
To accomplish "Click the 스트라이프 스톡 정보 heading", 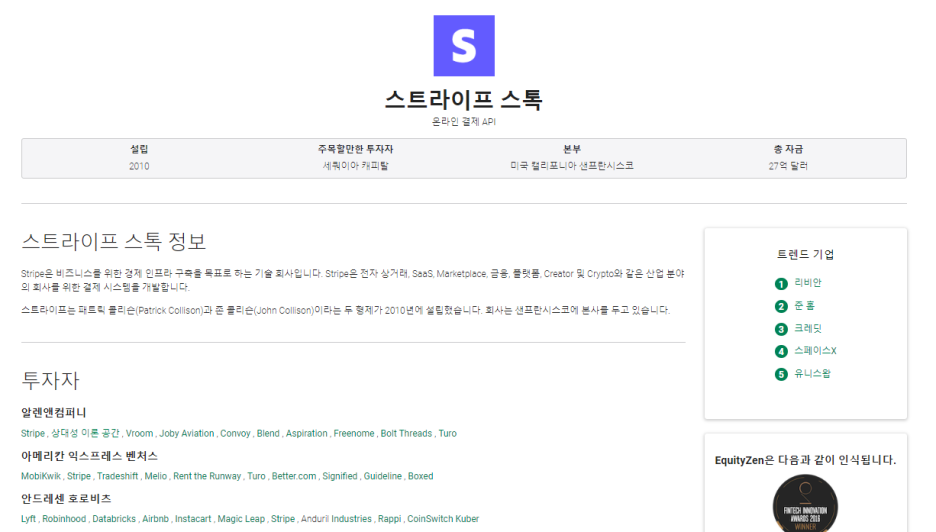I will pos(114,241).
